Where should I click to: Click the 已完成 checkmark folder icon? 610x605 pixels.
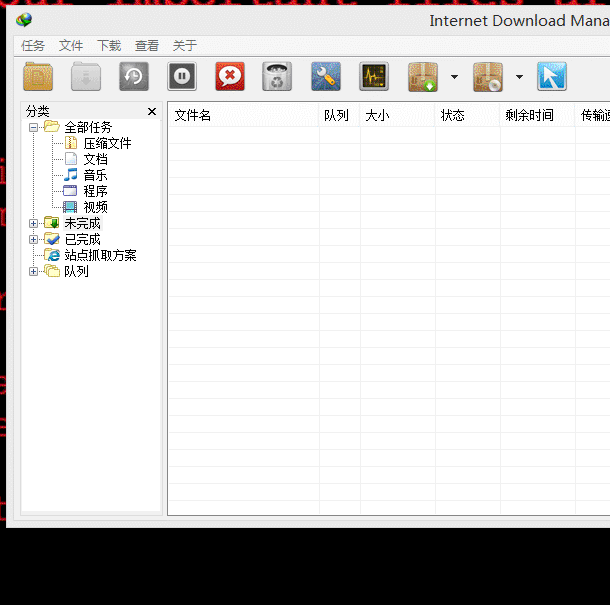coord(52,238)
